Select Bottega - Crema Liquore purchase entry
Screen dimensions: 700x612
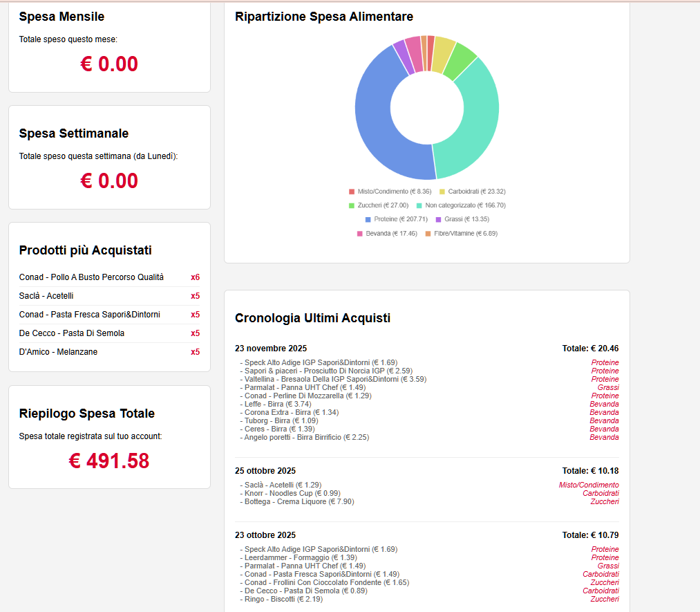pos(299,501)
